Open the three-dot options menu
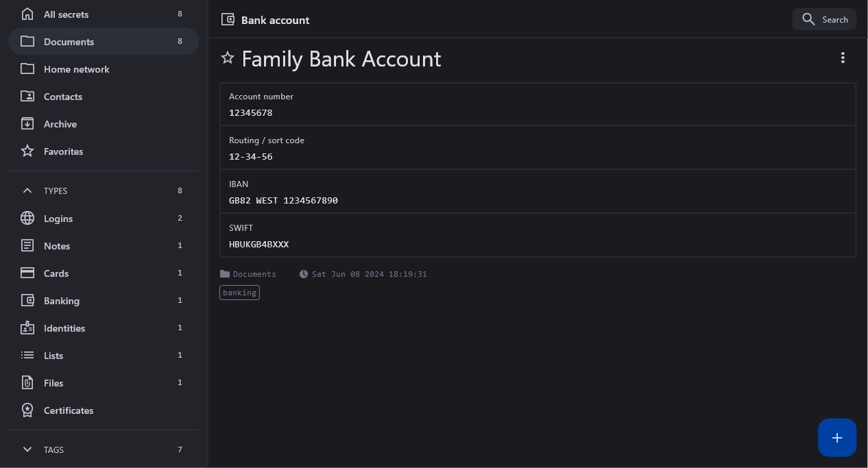Image resolution: width=868 pixels, height=468 pixels. pos(843,58)
